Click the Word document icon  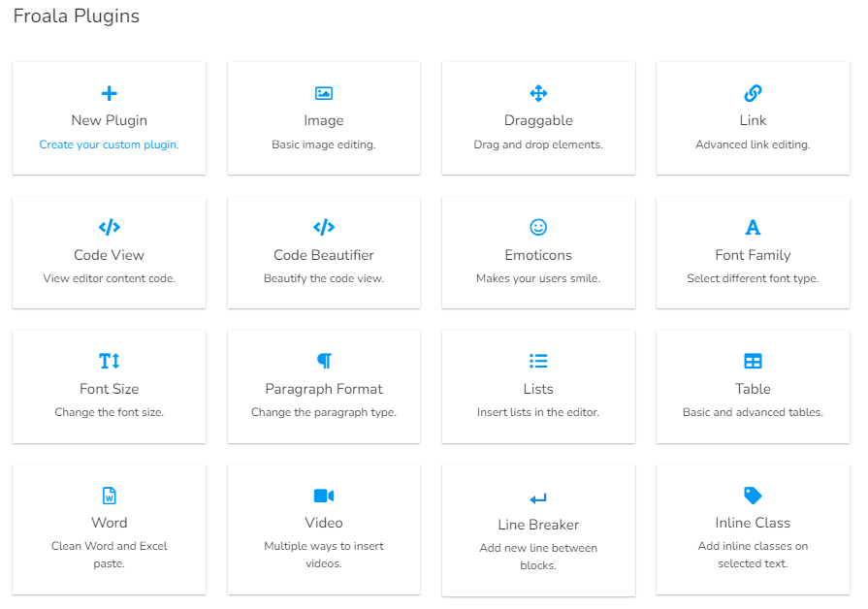click(x=109, y=496)
